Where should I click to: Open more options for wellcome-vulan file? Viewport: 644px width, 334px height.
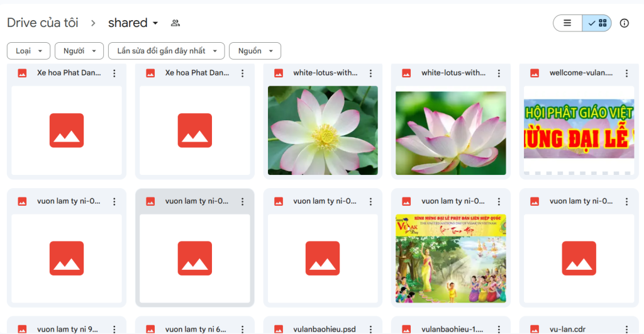(x=626, y=73)
